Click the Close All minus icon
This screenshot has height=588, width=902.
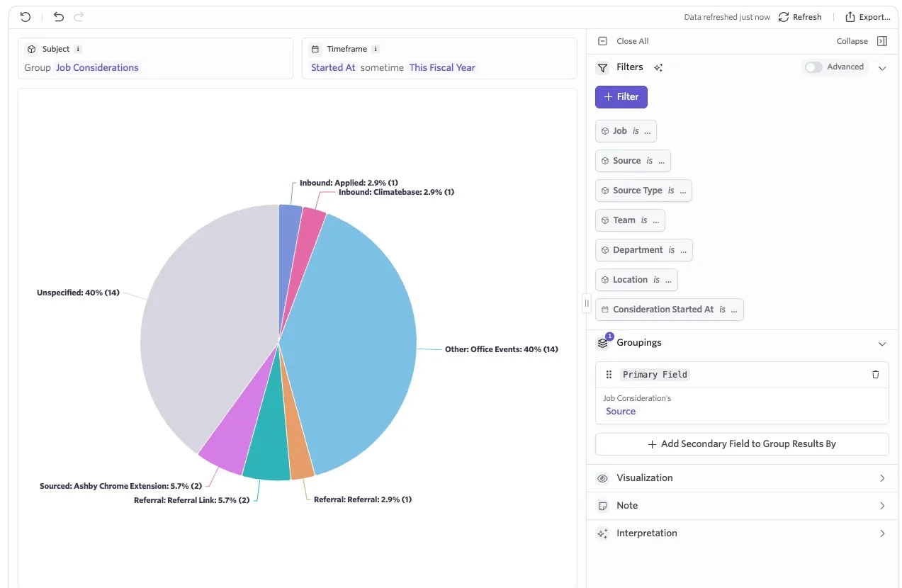602,41
